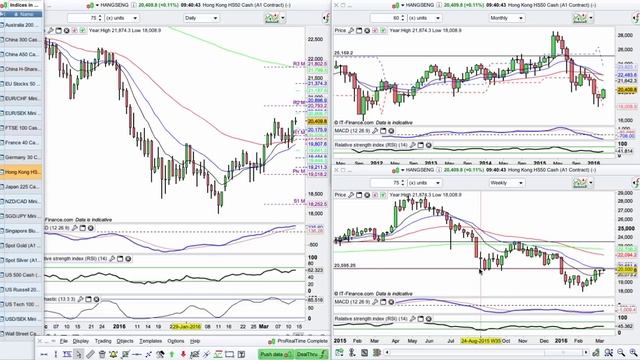Image resolution: width=640 pixels, height=360 pixels.
Task: Open Stochastic settings wrench in Daily chart
Action: point(80,299)
